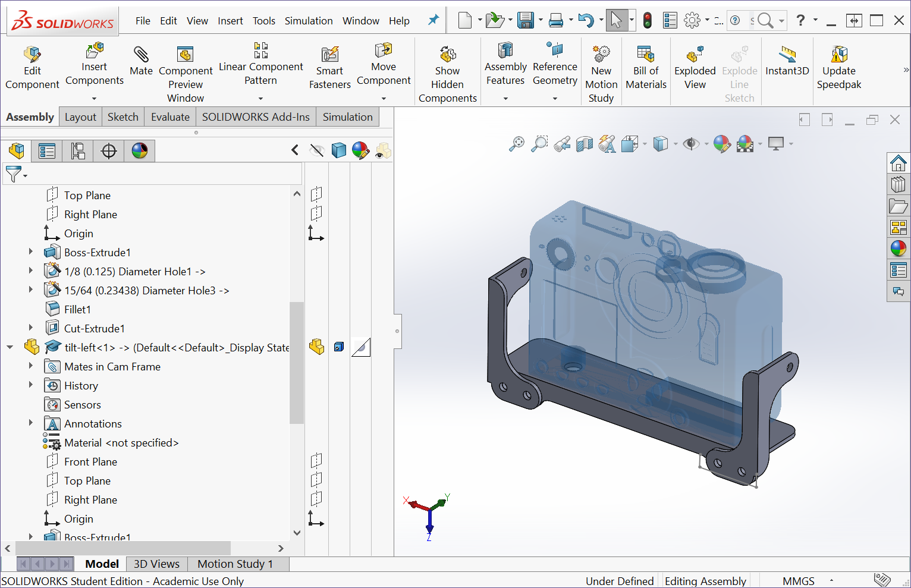Launch Smart Fasteners tool
Screen dimensions: 911x588
tap(330, 68)
